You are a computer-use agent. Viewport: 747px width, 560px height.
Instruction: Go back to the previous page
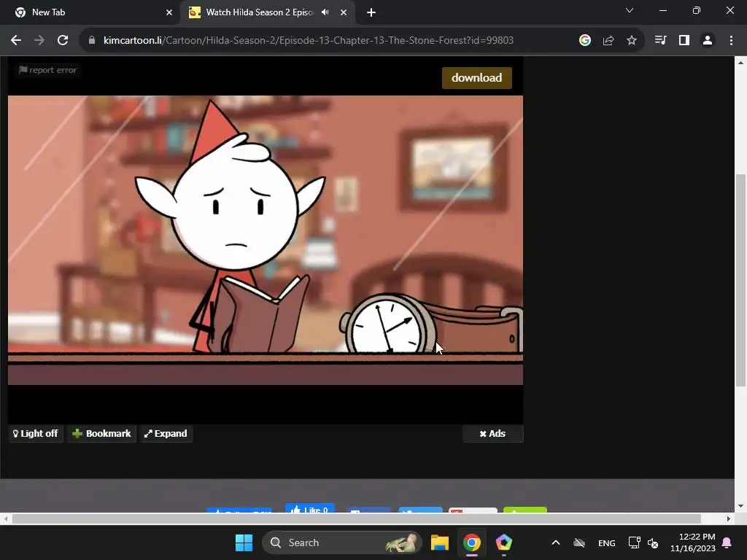[x=16, y=41]
